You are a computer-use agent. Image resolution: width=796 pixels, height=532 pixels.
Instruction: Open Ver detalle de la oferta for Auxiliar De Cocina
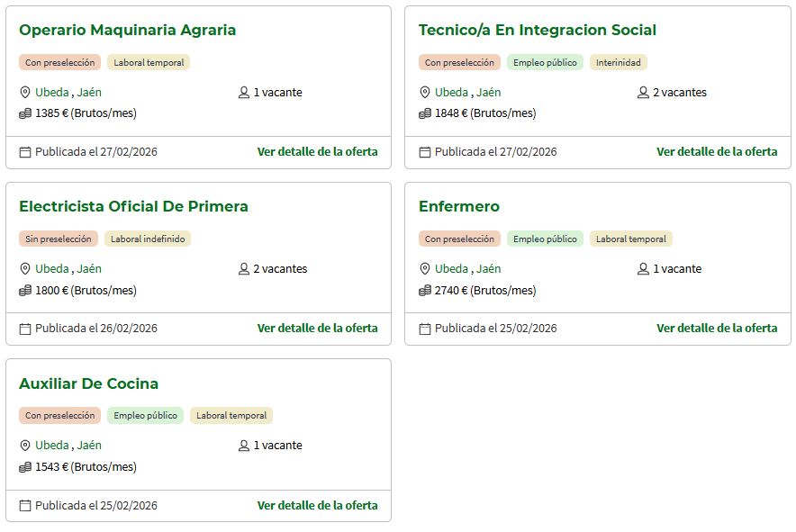(317, 506)
